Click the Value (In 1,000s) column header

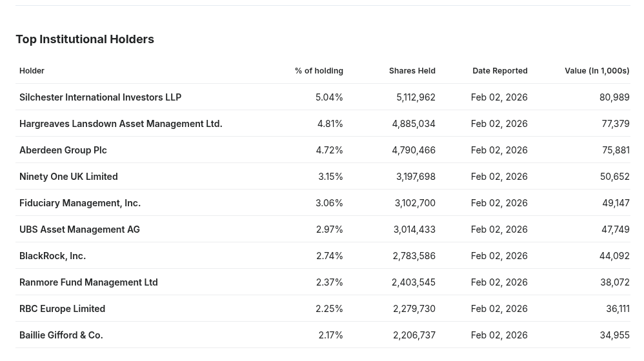[x=597, y=70]
